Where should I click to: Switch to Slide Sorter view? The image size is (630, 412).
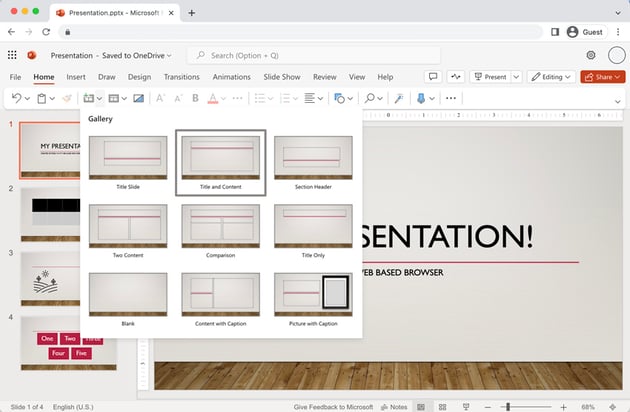[x=443, y=407]
